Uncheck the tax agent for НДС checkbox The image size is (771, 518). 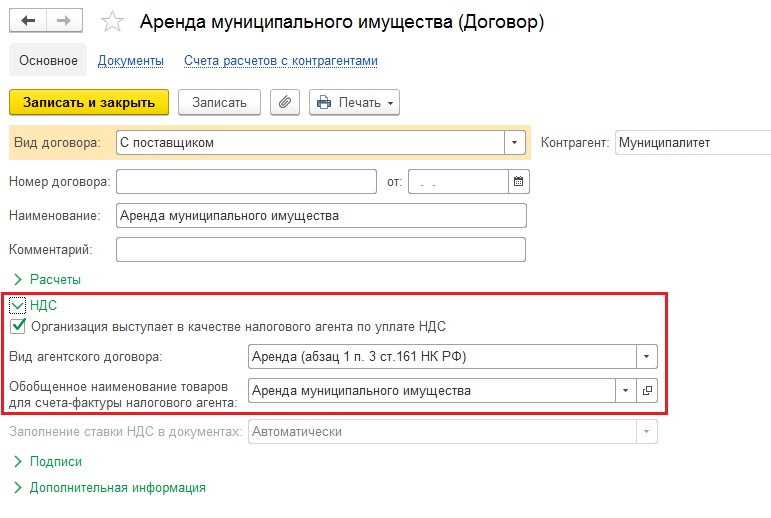(x=18, y=326)
